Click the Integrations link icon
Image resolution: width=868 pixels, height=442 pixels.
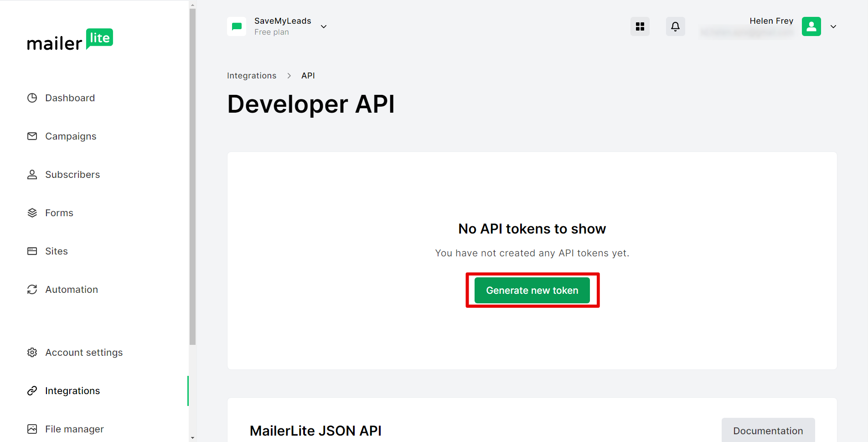coord(32,391)
